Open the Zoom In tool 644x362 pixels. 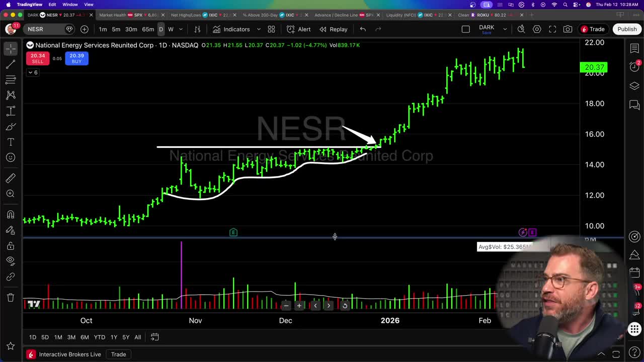click(x=11, y=194)
